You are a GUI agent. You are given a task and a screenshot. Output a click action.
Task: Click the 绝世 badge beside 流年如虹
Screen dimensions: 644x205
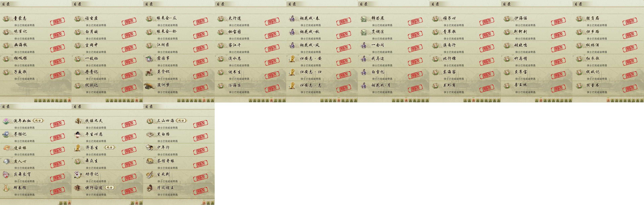38,121
